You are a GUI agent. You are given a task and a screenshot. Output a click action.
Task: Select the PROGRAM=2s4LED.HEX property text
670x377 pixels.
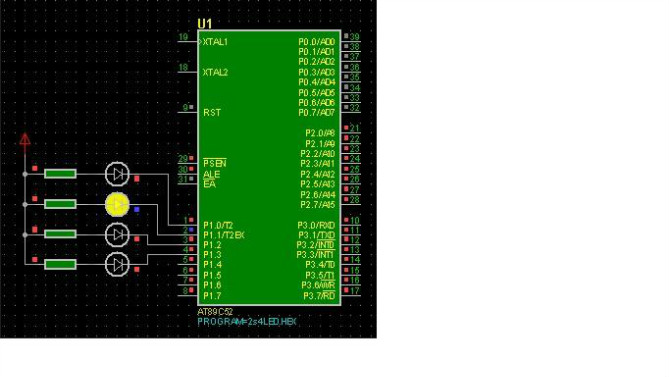click(x=247, y=321)
